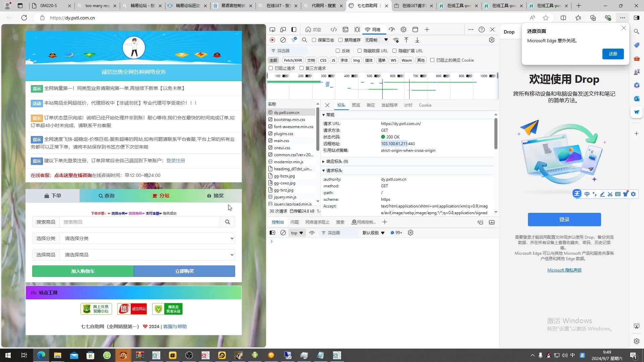Image resolution: width=644 pixels, height=362 pixels.
Task: Check the 第三方请求 checkbox
Action: [x=302, y=68]
